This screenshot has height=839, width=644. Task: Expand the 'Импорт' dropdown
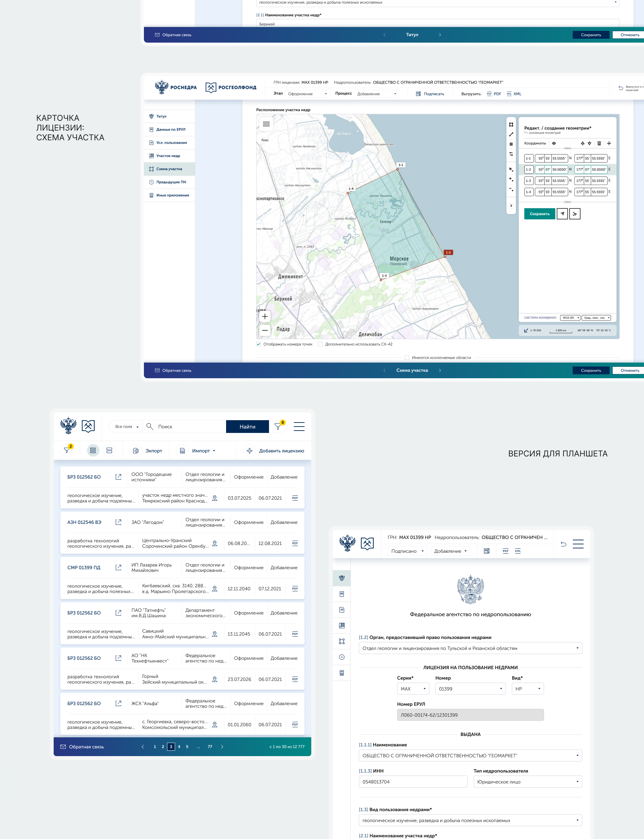tap(203, 451)
